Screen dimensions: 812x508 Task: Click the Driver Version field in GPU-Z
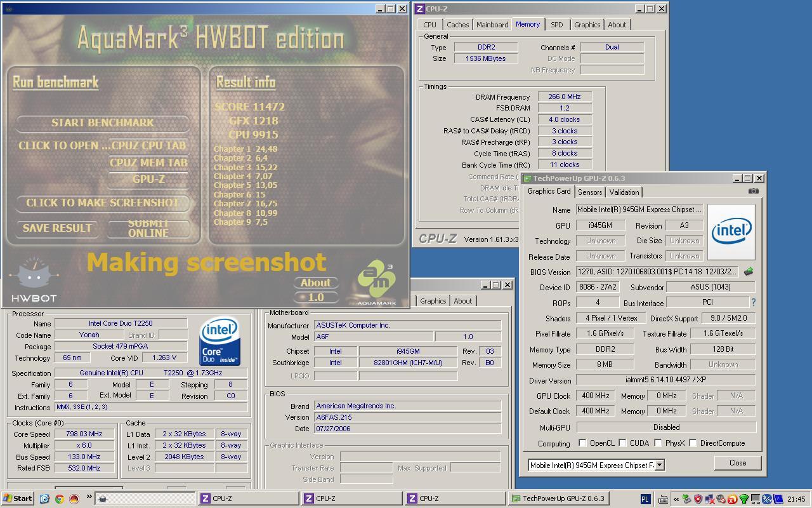(x=666, y=380)
